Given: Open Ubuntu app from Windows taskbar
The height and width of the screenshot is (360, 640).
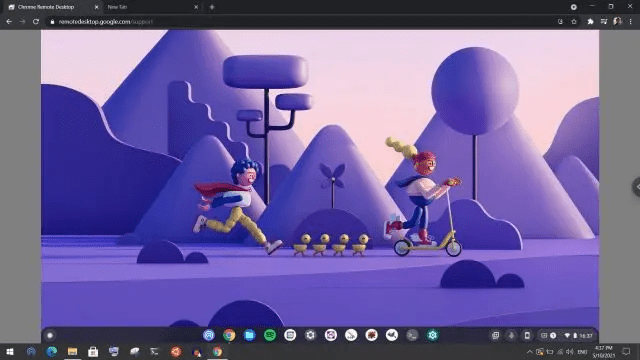Looking at the screenshot, I should pos(176,351).
